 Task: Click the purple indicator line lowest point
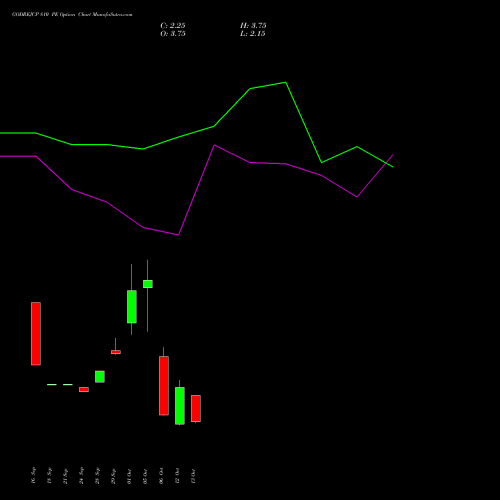(178, 235)
